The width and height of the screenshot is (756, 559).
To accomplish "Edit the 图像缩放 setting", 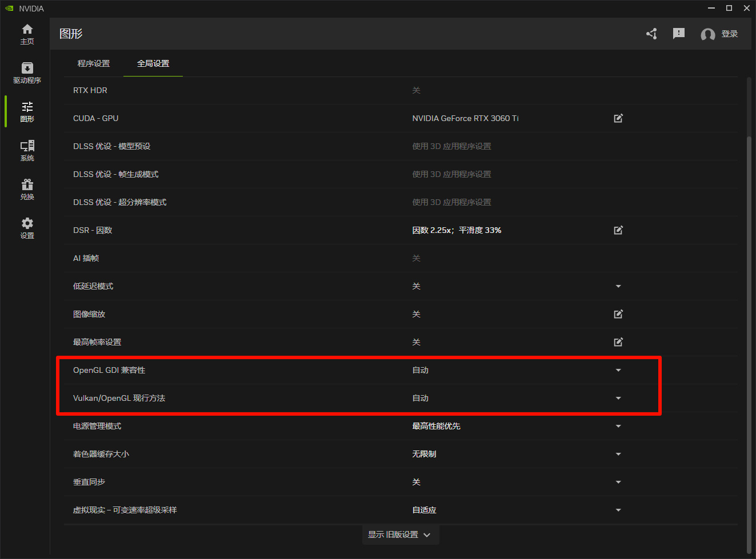I will point(618,314).
